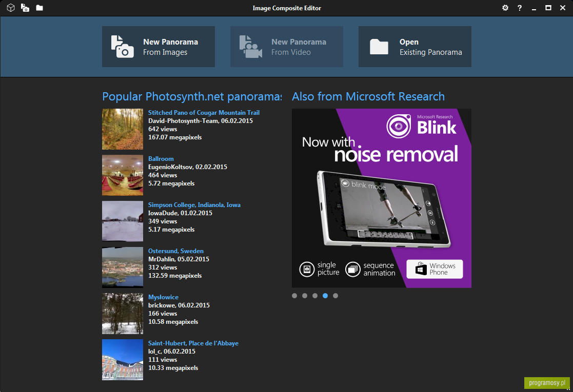573x392 pixels.
Task: Click the '349 views' text
Action: click(163, 221)
